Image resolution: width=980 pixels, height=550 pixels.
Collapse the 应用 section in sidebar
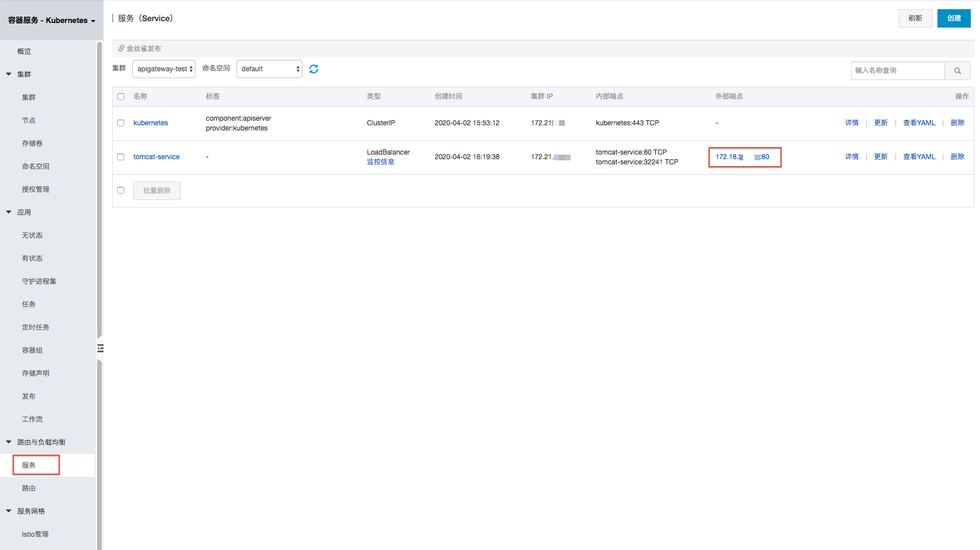(9, 212)
